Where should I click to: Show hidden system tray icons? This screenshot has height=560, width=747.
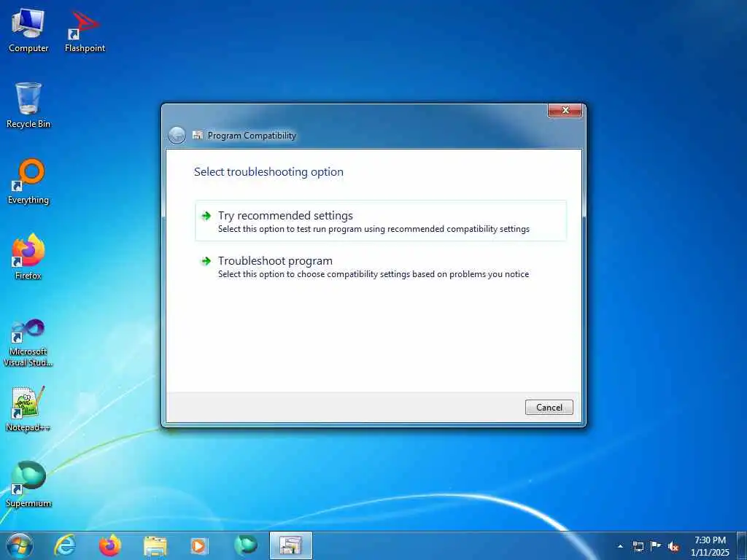(620, 546)
